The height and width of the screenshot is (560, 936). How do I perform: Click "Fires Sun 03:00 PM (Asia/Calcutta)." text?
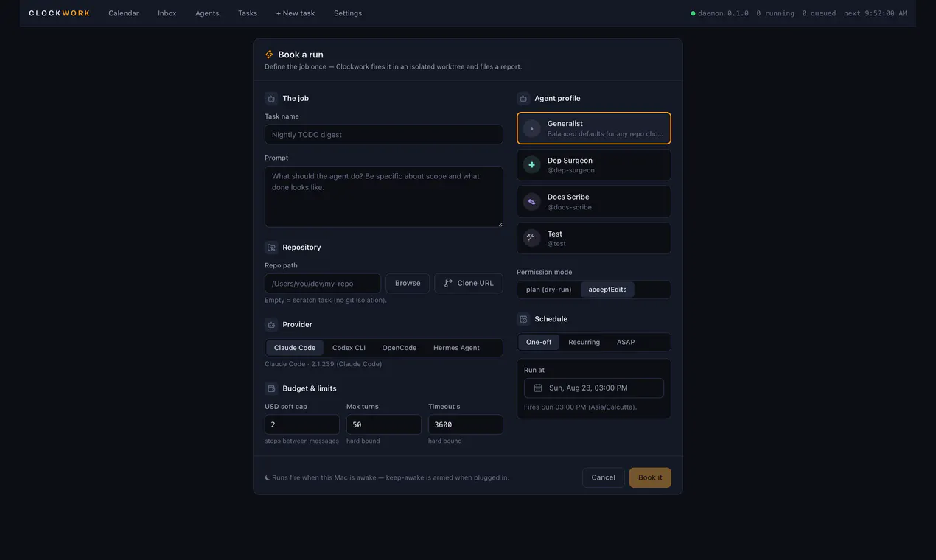coord(581,407)
